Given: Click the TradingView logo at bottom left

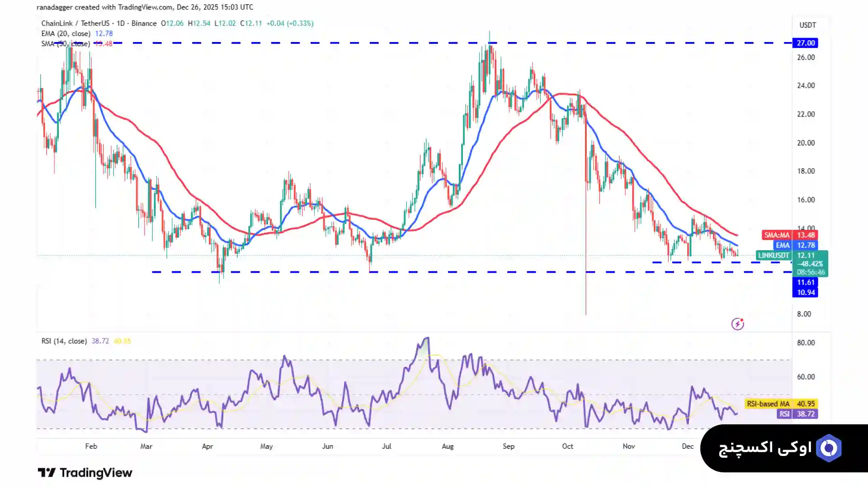Looking at the screenshot, I should point(85,473).
